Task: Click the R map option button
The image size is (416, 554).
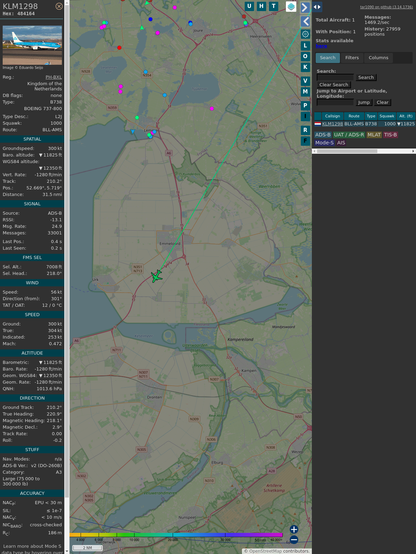Action: (305, 130)
